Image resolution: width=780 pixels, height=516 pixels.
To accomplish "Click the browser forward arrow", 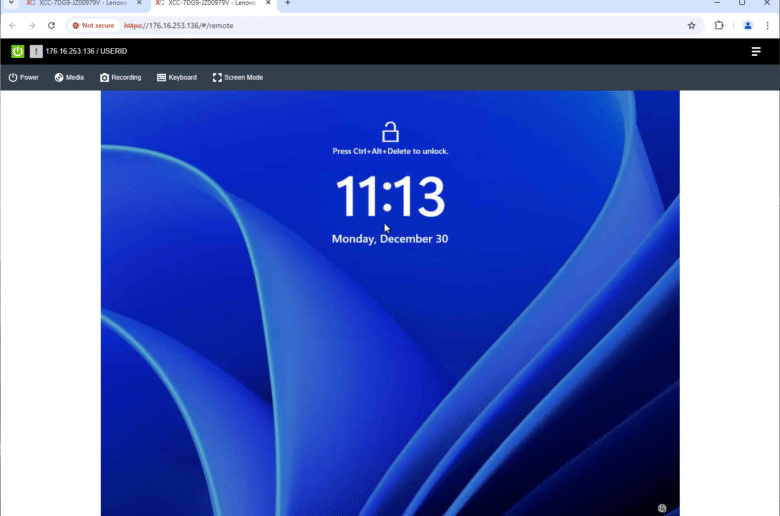I will pyautogui.click(x=32, y=25).
